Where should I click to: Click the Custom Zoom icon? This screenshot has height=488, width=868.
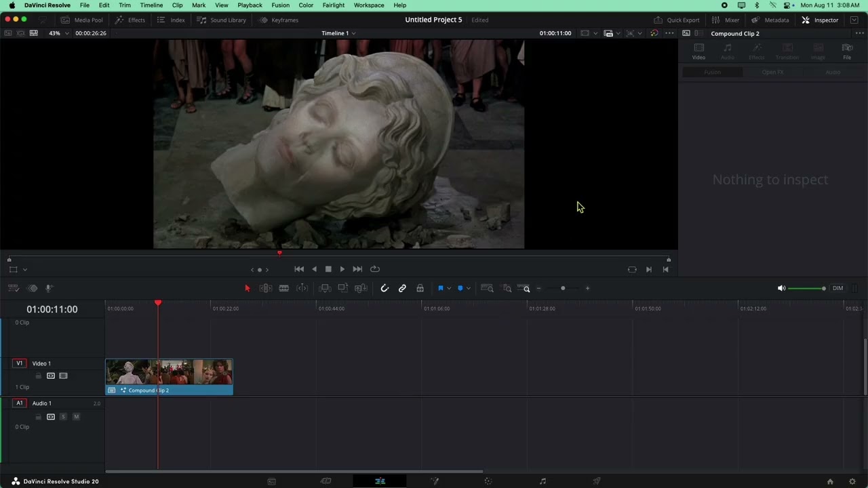click(524, 289)
